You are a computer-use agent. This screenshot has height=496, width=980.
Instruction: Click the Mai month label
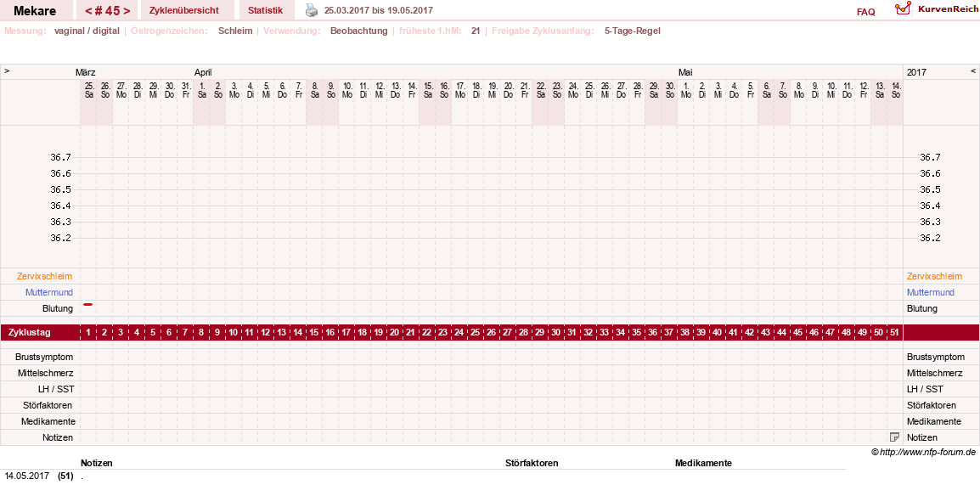[x=685, y=72]
